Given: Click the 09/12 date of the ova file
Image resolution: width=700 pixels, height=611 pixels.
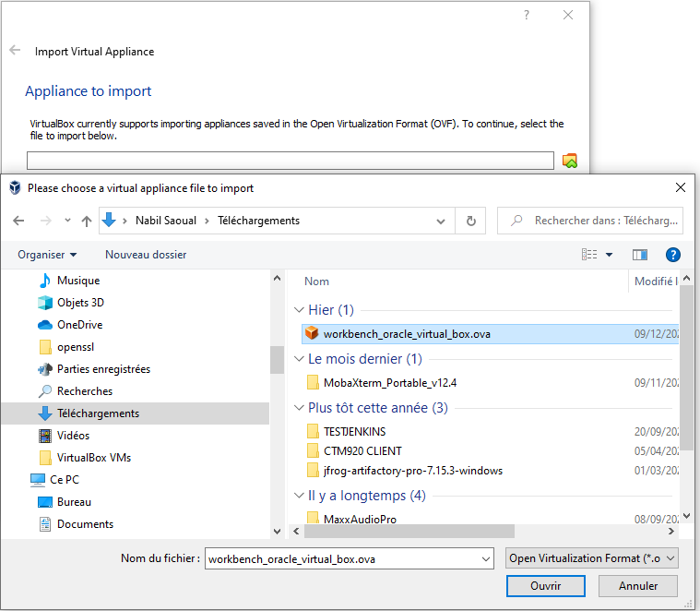Looking at the screenshot, I should tap(657, 334).
